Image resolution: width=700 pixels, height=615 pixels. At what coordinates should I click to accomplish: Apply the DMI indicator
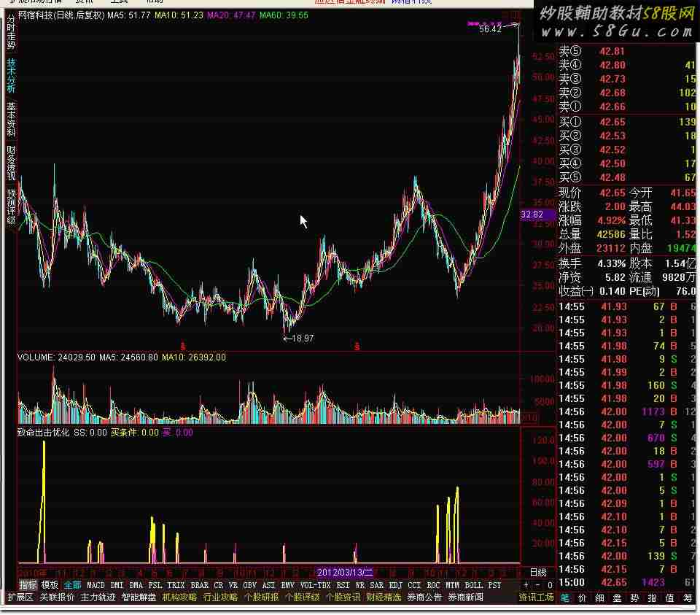coord(117,584)
